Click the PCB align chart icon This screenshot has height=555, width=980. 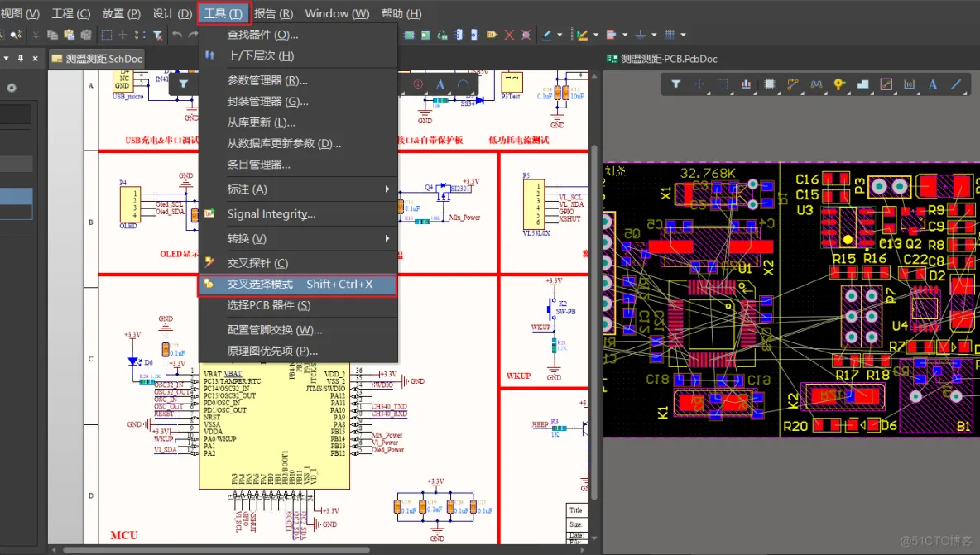746,84
